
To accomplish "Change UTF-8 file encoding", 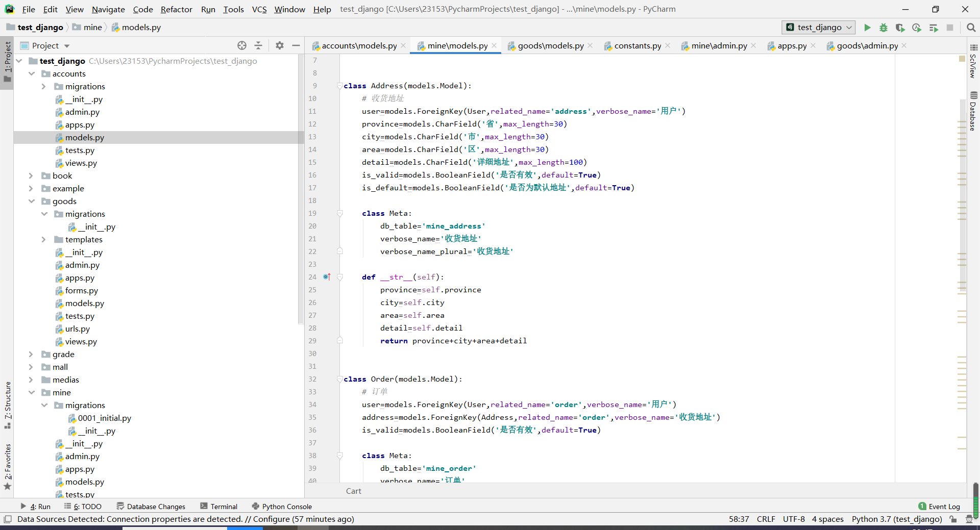I will coord(794,519).
